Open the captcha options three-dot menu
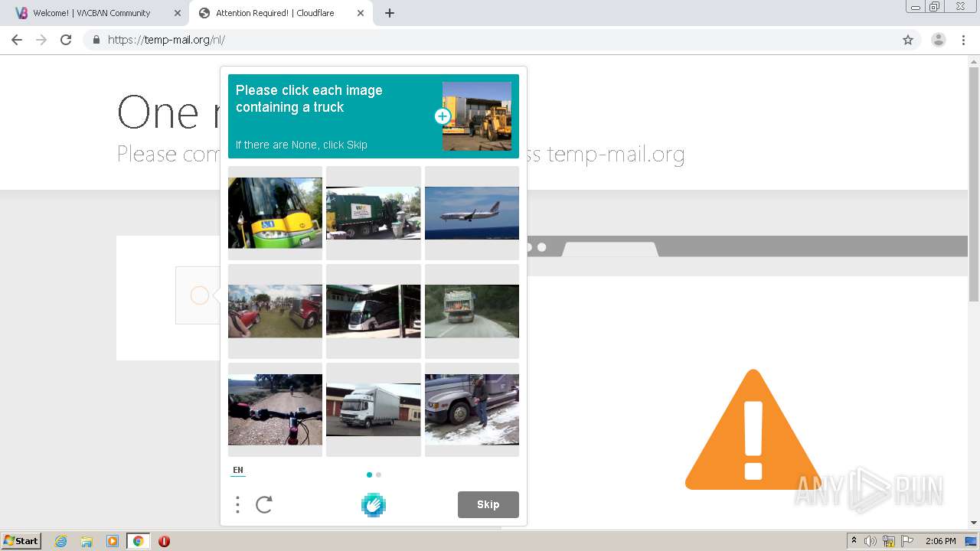980x551 pixels. [238, 504]
